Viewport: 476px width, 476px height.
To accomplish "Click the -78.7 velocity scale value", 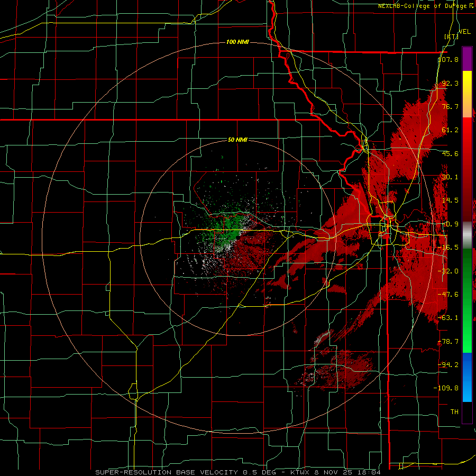I will 448,342.
